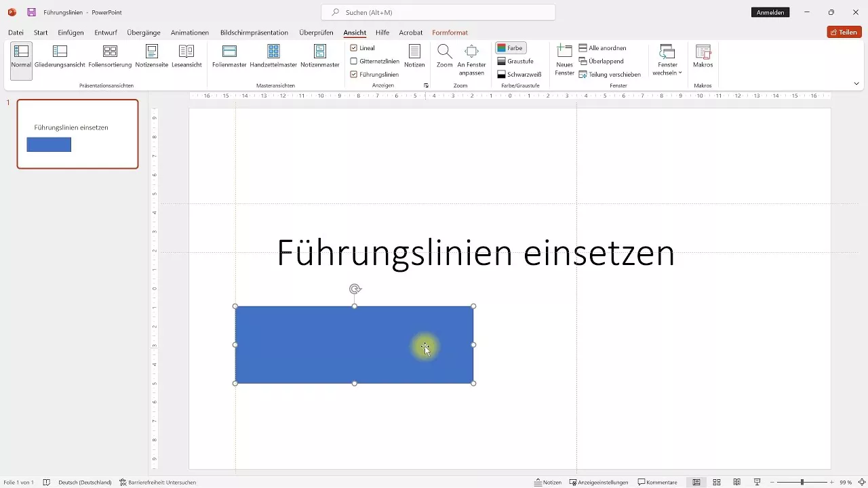Open the Anzeigen group dialog launcher

point(427,86)
